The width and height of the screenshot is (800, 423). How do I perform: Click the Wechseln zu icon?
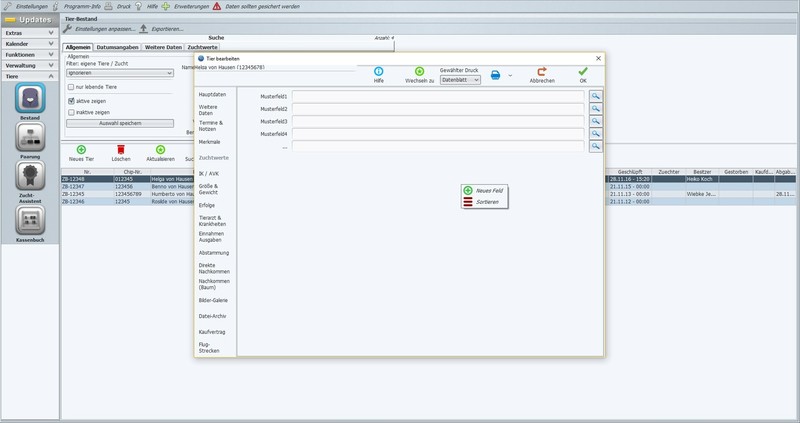(x=419, y=71)
